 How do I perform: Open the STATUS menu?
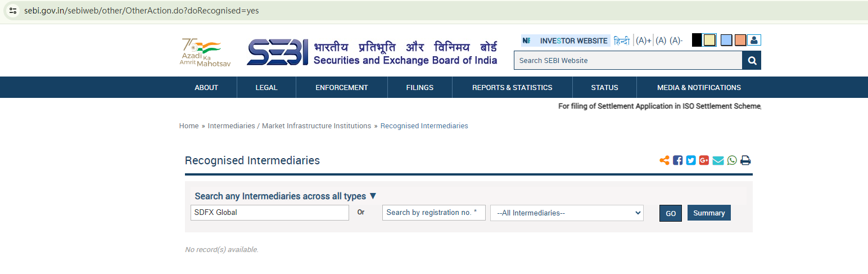(x=604, y=87)
